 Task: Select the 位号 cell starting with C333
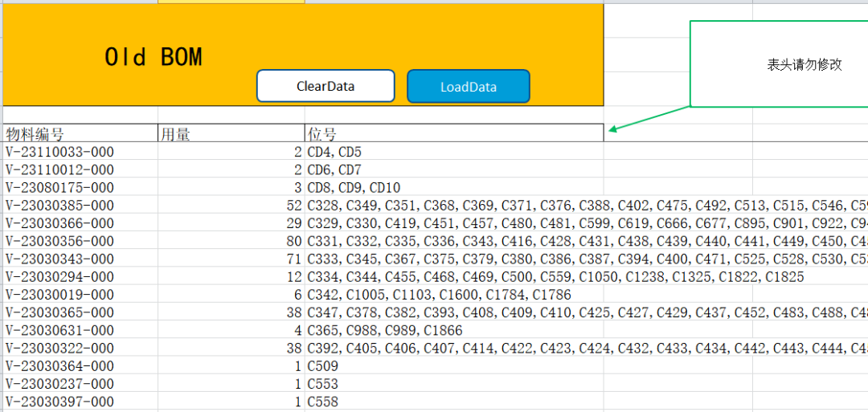click(x=454, y=259)
